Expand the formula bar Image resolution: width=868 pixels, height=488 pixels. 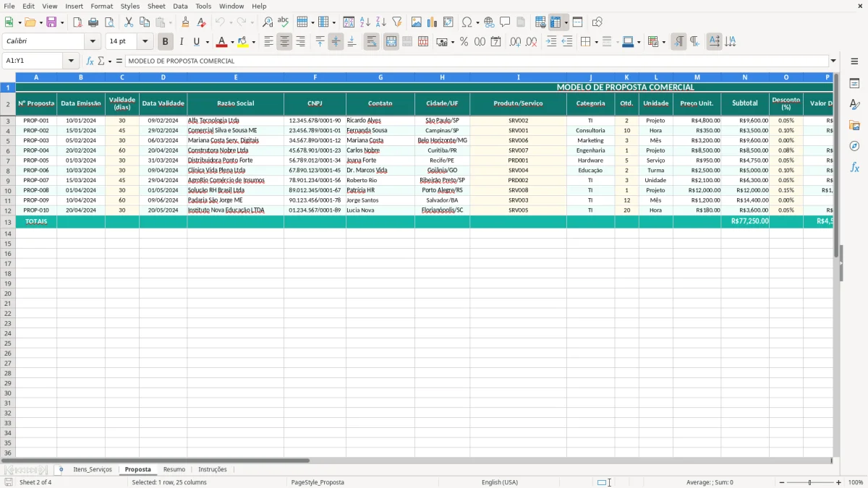point(833,61)
